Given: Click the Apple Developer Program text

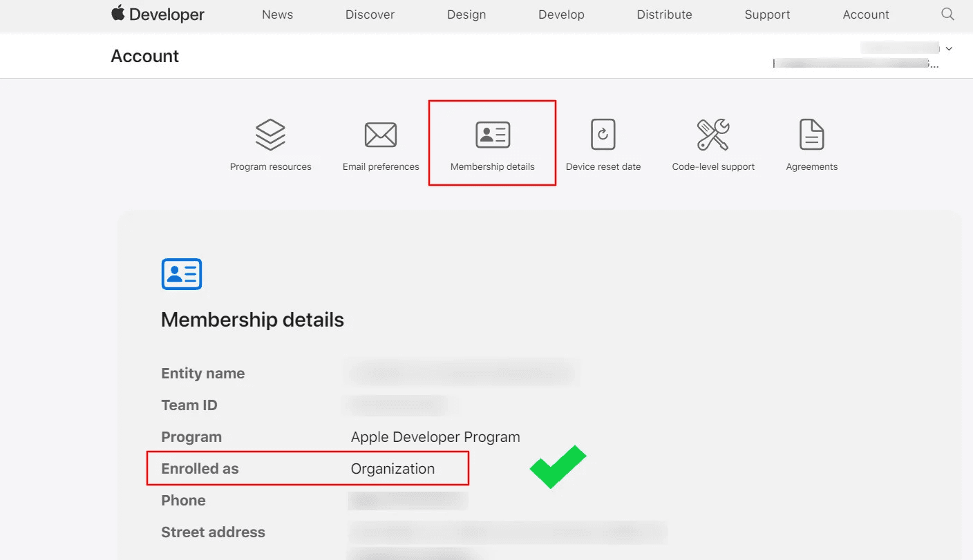Looking at the screenshot, I should pos(435,437).
